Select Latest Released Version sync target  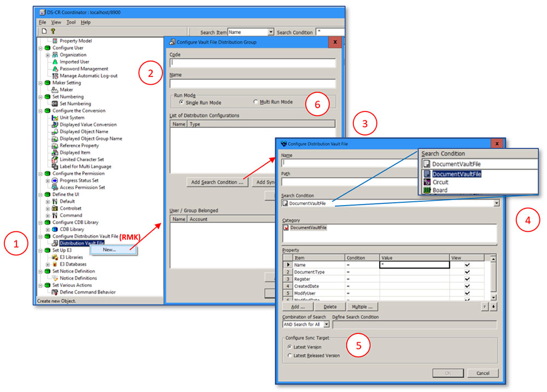[290, 355]
